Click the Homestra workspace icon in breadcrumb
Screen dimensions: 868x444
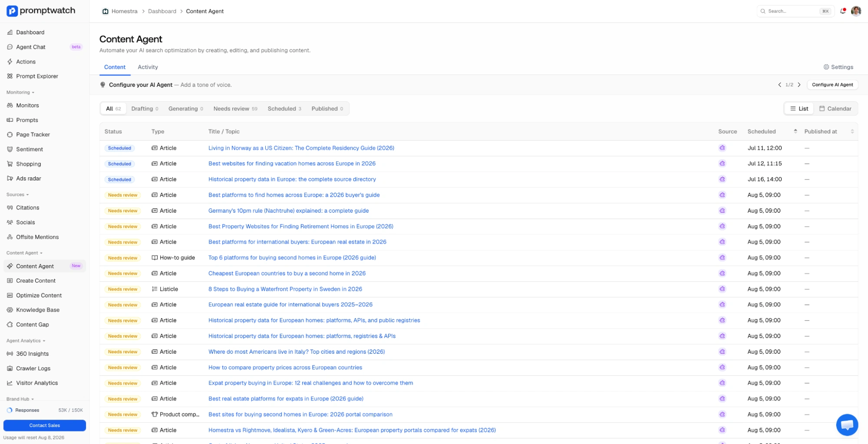[x=105, y=11]
